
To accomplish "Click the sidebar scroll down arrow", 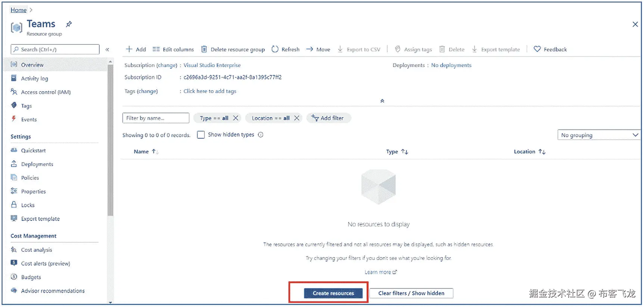I will (110, 302).
